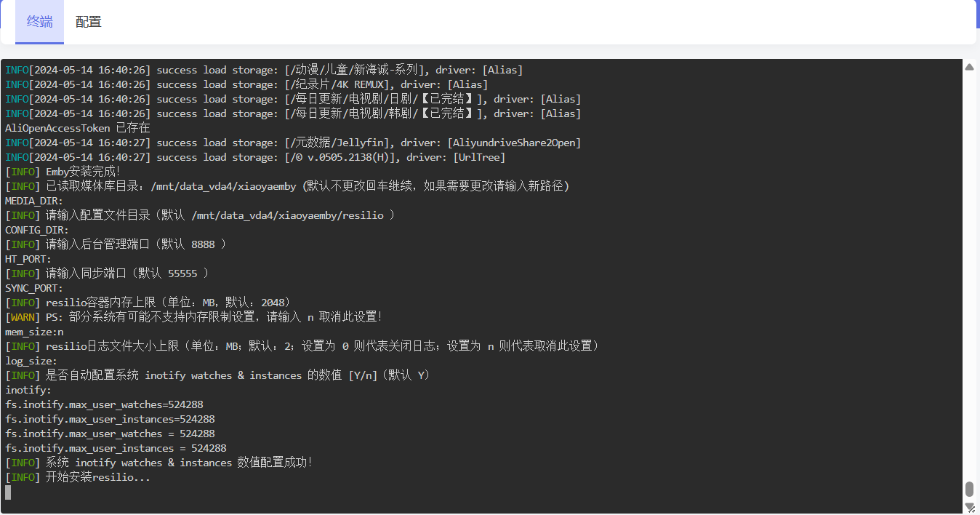Click 'fs.inotify.max_user_instances=524288' line
Screen dimensions: 980x515
110,420
